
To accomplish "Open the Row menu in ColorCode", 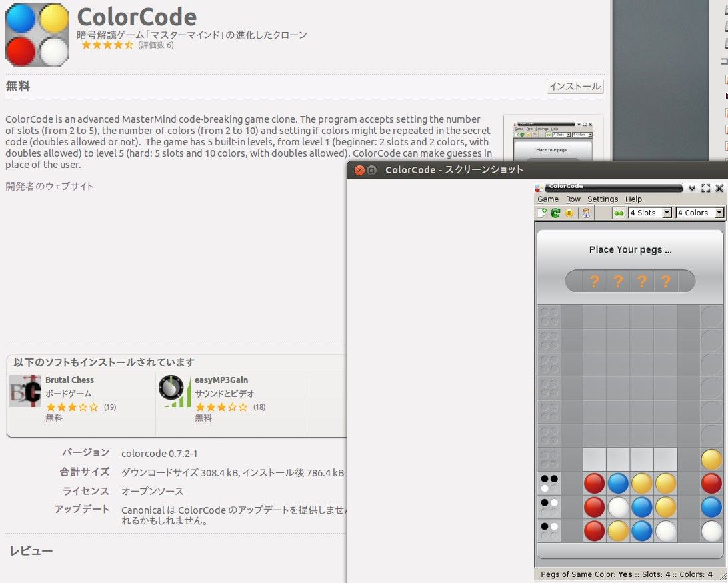I will [x=573, y=199].
